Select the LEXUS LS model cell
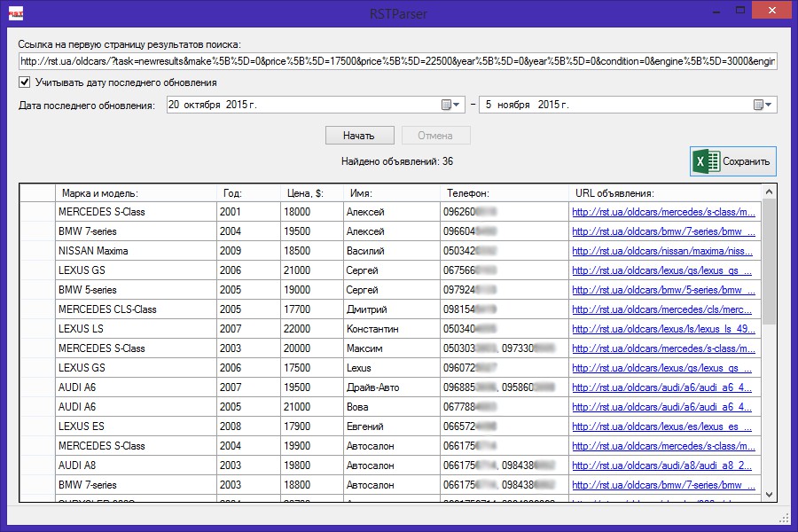 click(136, 329)
